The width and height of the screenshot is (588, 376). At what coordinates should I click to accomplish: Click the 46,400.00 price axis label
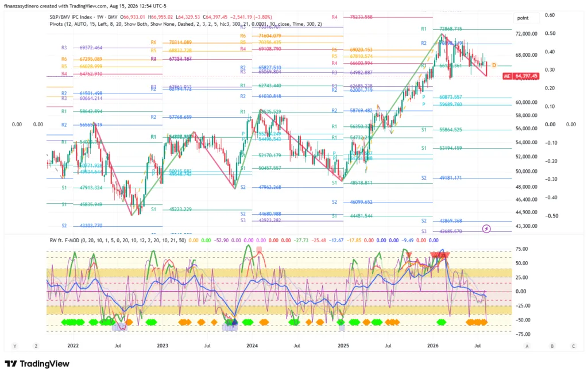(527, 199)
